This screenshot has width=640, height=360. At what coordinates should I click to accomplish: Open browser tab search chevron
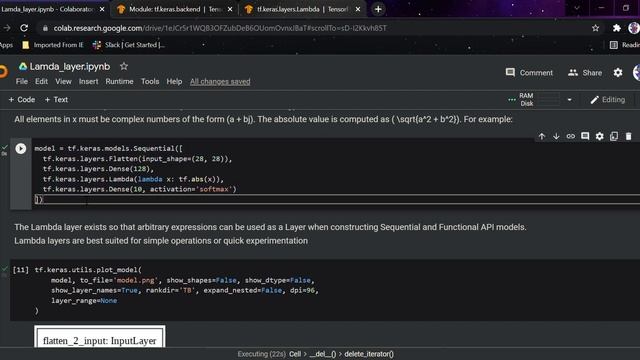click(577, 8)
